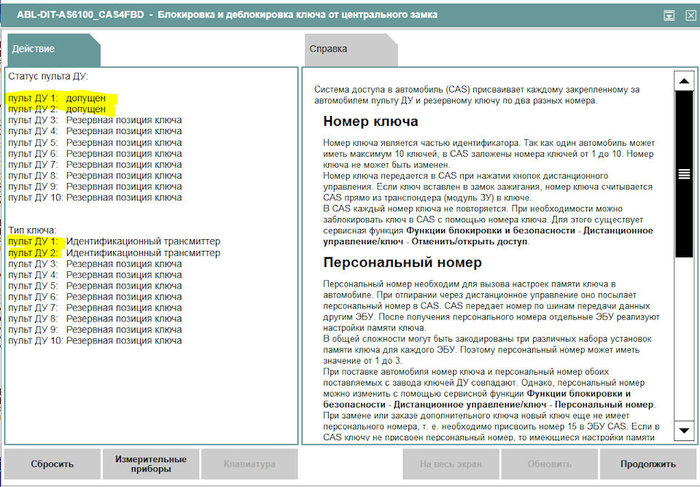Switch to the Справка tab
The width and height of the screenshot is (700, 487).
pyautogui.click(x=351, y=50)
